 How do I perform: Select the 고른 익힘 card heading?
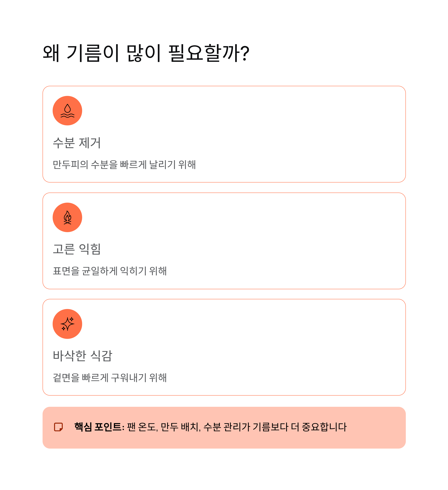tap(77, 249)
